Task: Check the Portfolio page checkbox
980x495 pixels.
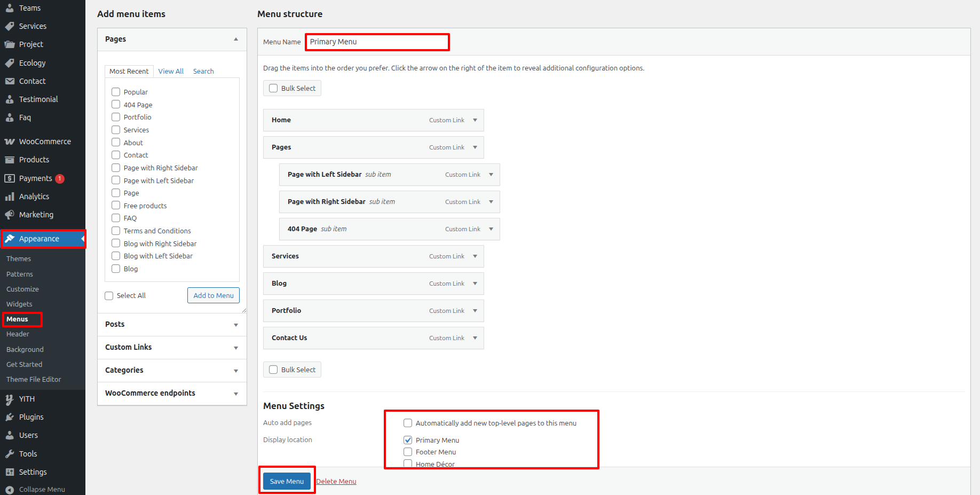Action: pyautogui.click(x=116, y=117)
